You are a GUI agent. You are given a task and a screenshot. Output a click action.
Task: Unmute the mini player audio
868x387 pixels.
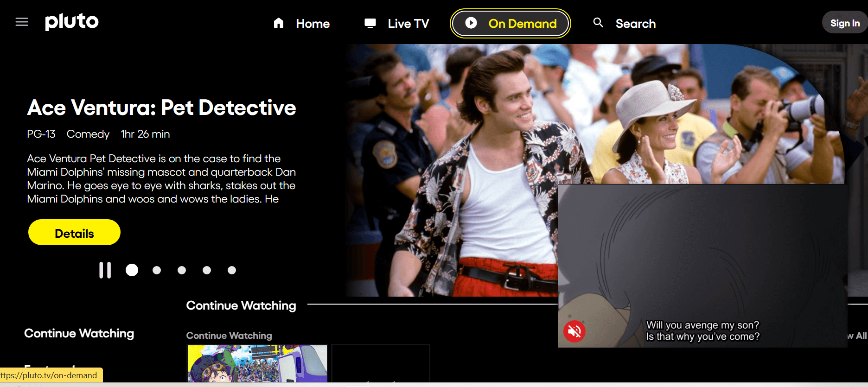tap(574, 331)
